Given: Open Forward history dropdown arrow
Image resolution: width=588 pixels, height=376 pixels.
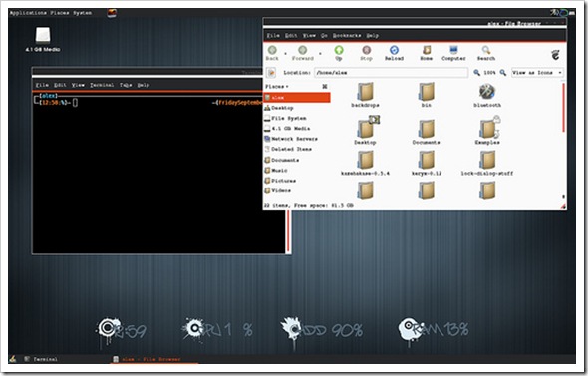Looking at the screenshot, I should [320, 54].
